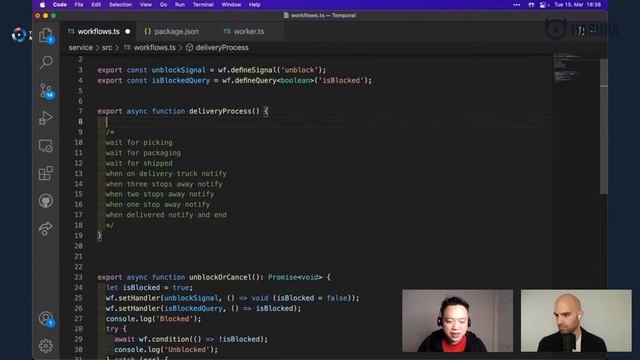Open Manage gear settings menu
The width and height of the screenshot is (640, 360).
(46, 346)
